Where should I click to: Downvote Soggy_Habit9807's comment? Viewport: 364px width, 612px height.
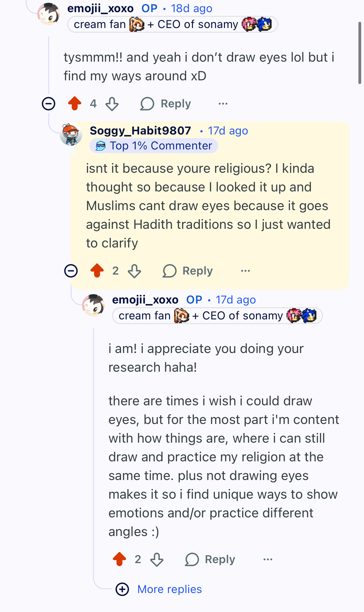click(134, 271)
